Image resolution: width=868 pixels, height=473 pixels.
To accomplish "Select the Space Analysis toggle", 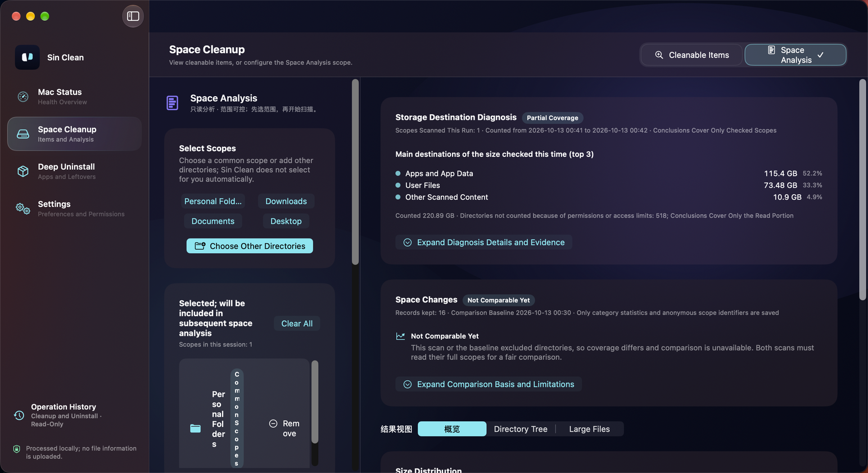I will pos(795,55).
